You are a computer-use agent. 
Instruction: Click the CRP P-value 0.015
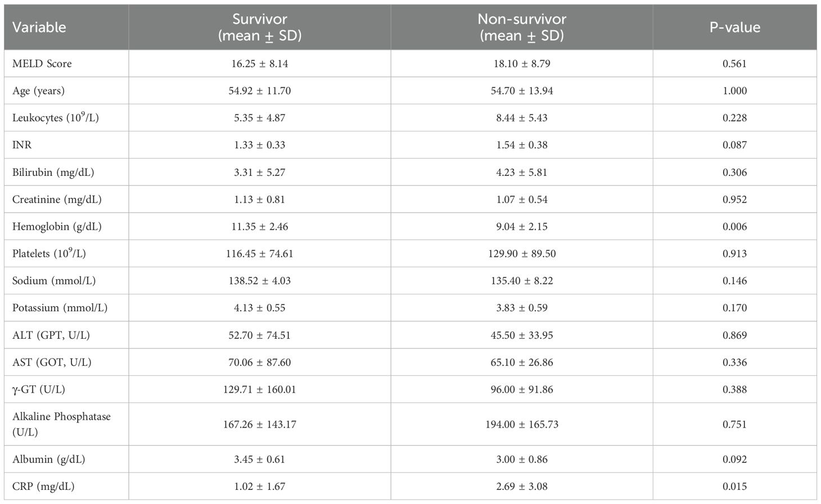pyautogui.click(x=734, y=486)
